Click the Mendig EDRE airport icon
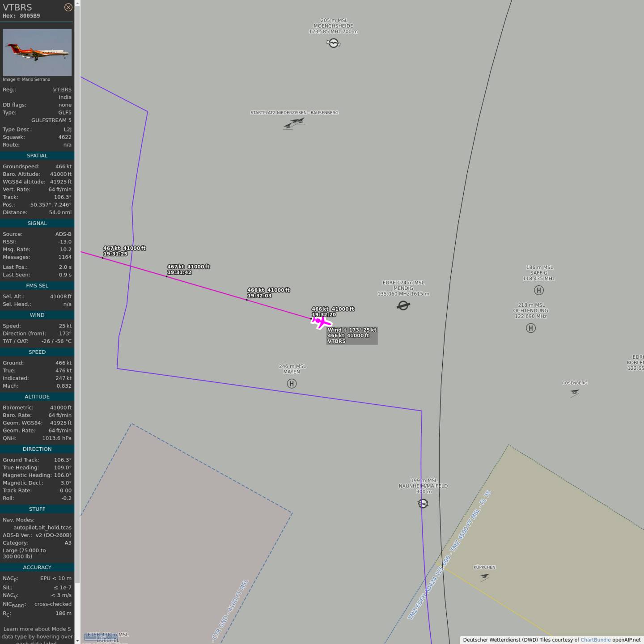The width and height of the screenshot is (644, 644). (x=403, y=305)
